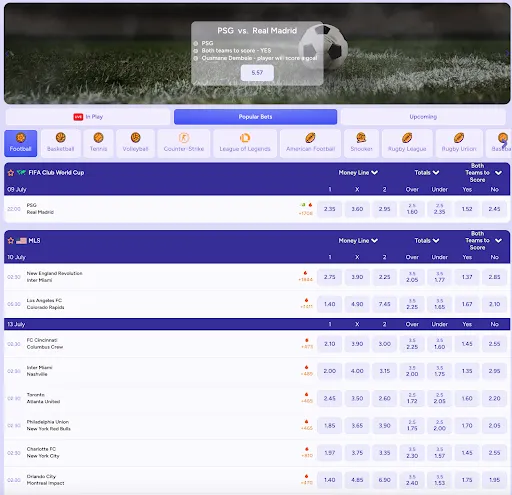Click the fire icon for PSG match
This screenshot has height=495, width=512.
tap(310, 205)
